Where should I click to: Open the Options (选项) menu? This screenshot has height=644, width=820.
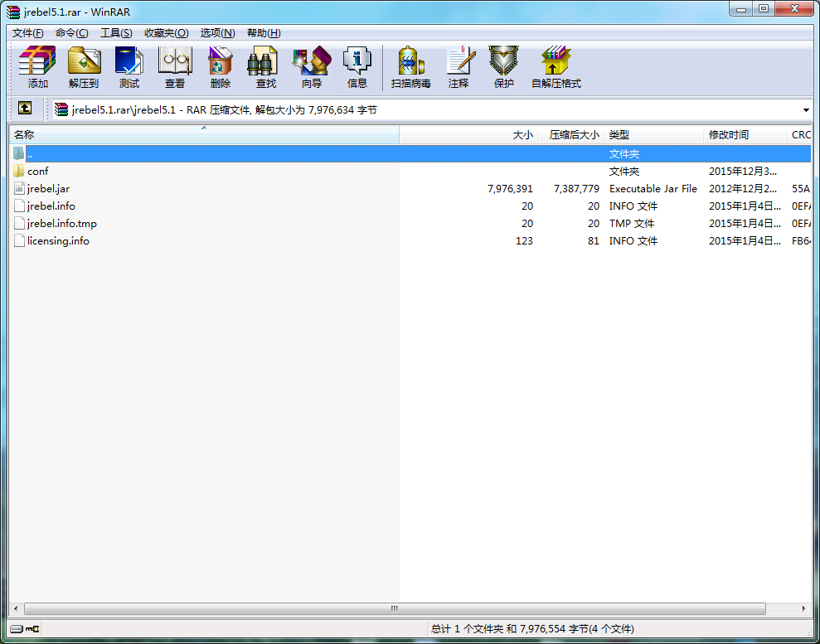[217, 33]
